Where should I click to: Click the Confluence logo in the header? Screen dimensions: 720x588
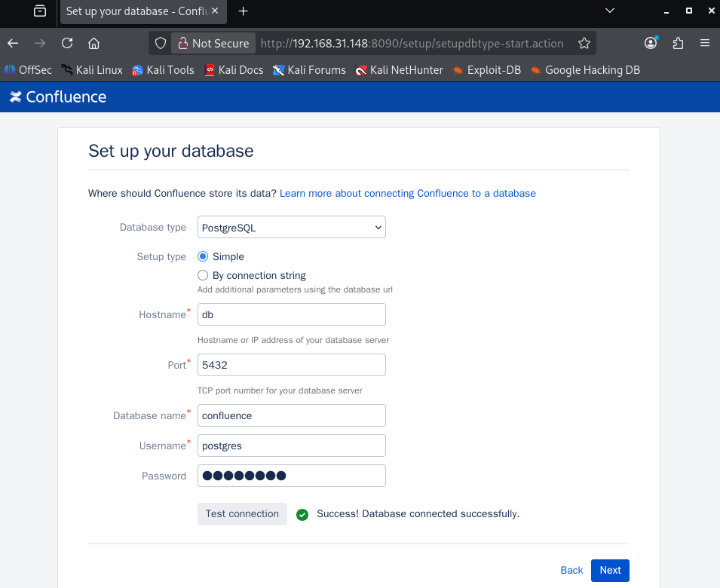(x=57, y=96)
